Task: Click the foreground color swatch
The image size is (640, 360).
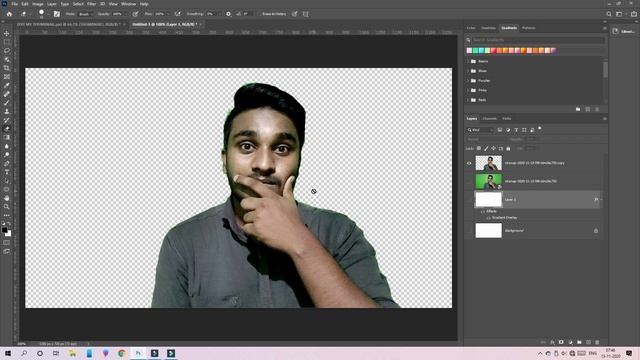Action: coord(4,230)
